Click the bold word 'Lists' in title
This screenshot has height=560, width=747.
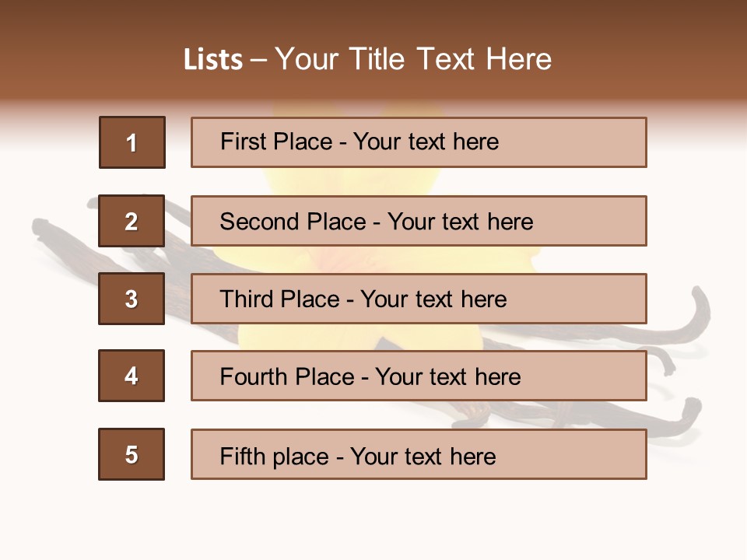click(213, 60)
